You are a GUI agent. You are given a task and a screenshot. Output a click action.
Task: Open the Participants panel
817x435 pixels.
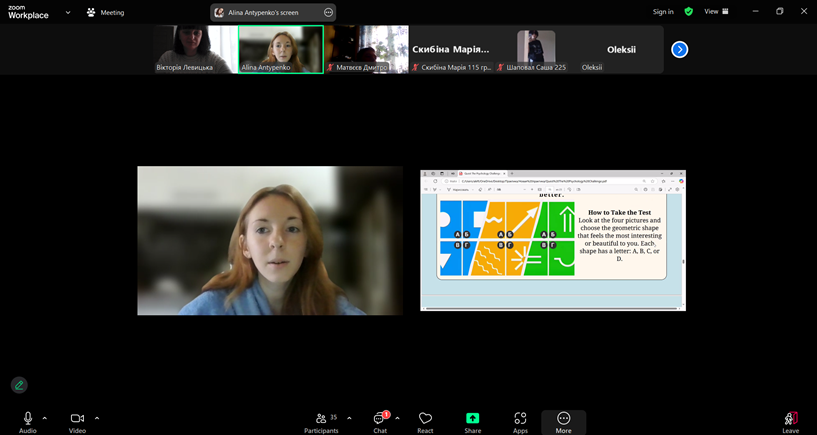321,422
